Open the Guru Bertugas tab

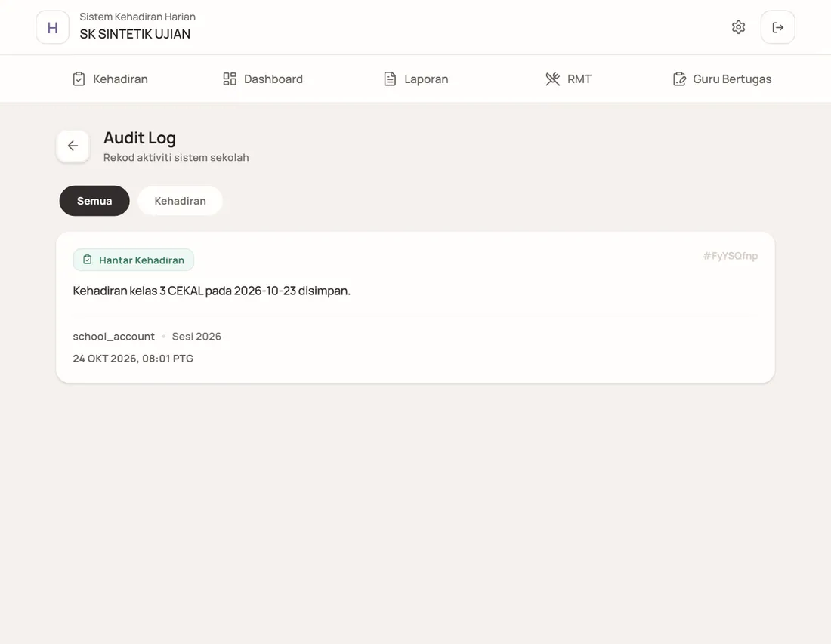(x=721, y=79)
